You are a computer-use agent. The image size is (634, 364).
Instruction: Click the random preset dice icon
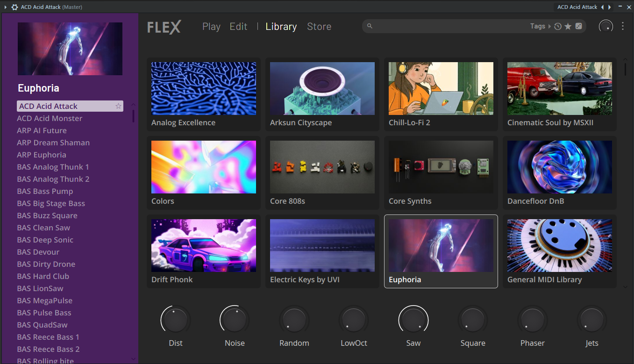click(578, 27)
